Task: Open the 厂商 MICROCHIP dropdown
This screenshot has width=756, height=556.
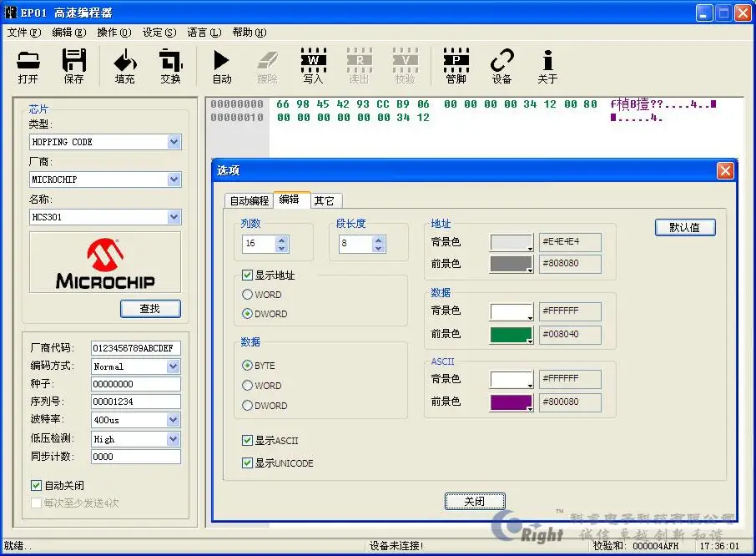Action: (x=174, y=179)
